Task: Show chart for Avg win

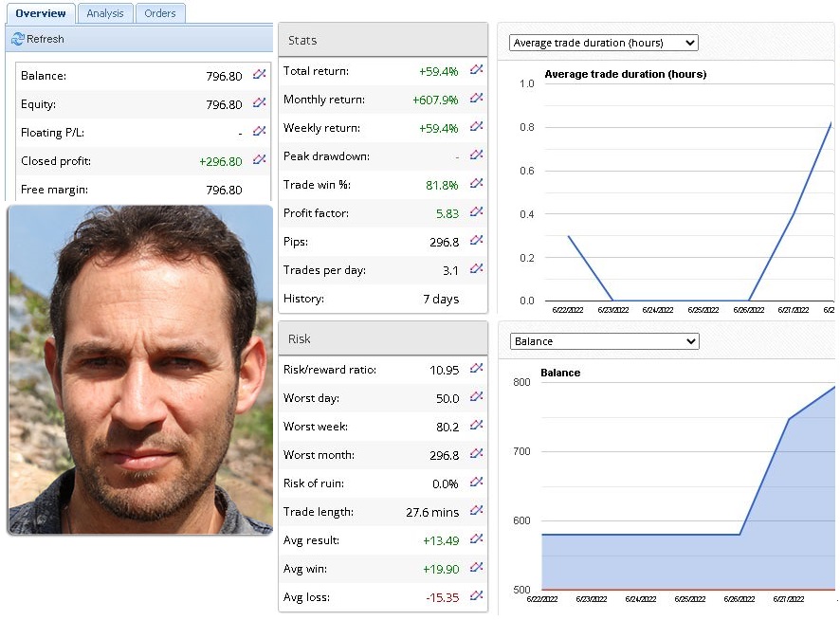Action: click(476, 567)
